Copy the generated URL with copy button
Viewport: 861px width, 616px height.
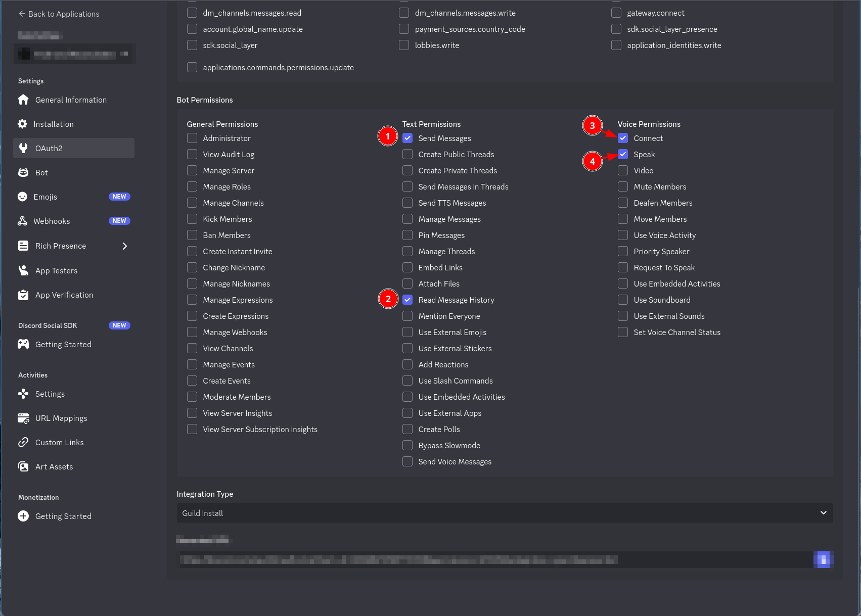pyautogui.click(x=823, y=559)
